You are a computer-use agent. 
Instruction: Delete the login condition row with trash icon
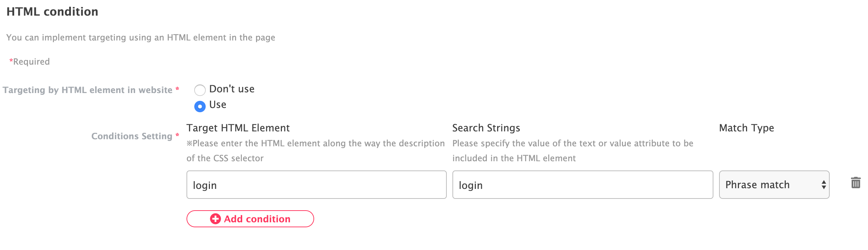coord(856,183)
